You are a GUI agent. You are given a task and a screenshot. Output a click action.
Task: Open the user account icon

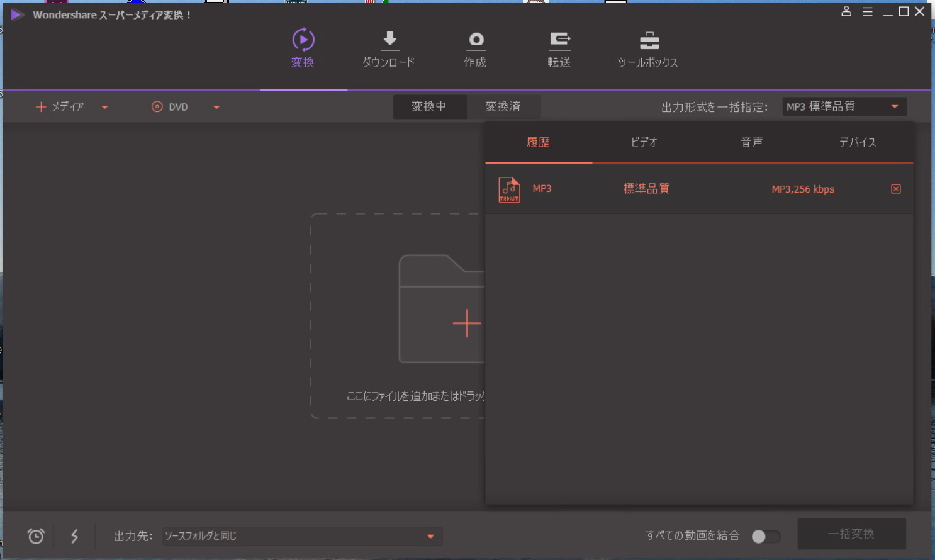pyautogui.click(x=846, y=11)
